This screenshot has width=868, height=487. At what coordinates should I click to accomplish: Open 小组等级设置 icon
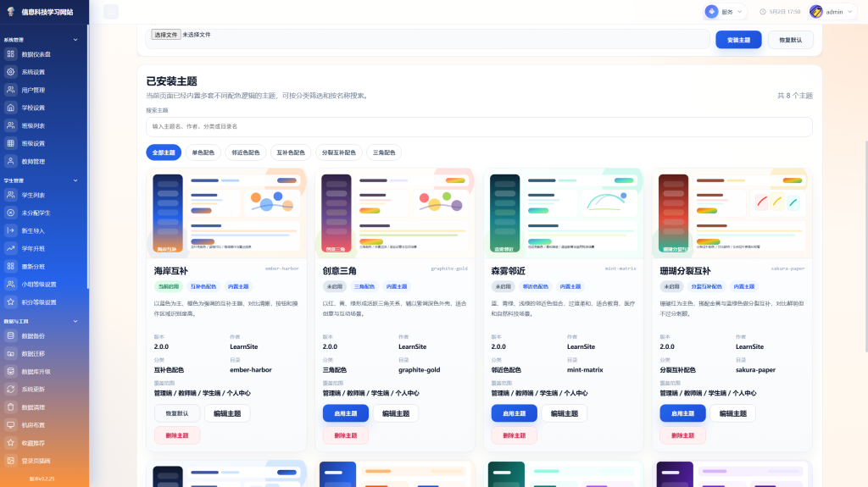click(x=10, y=284)
